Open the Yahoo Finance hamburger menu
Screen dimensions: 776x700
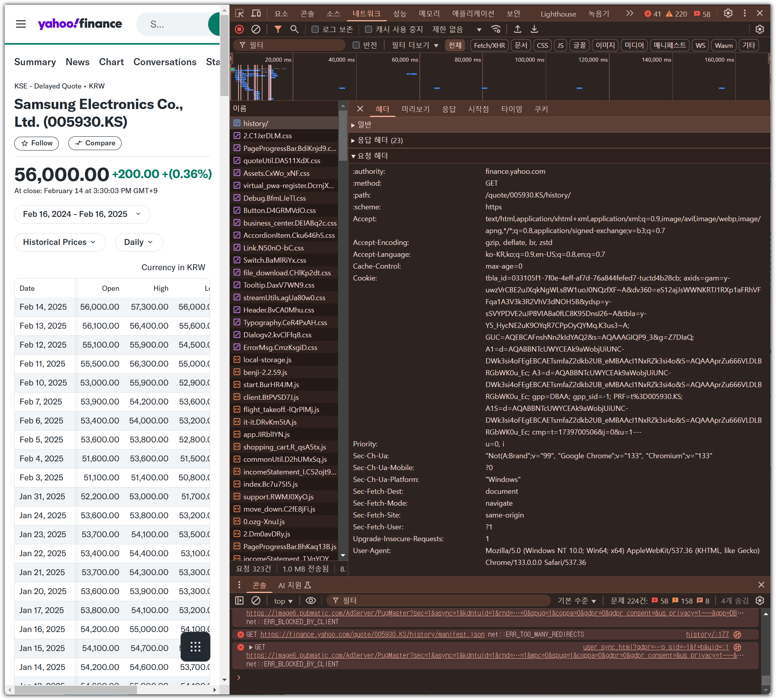coord(21,24)
